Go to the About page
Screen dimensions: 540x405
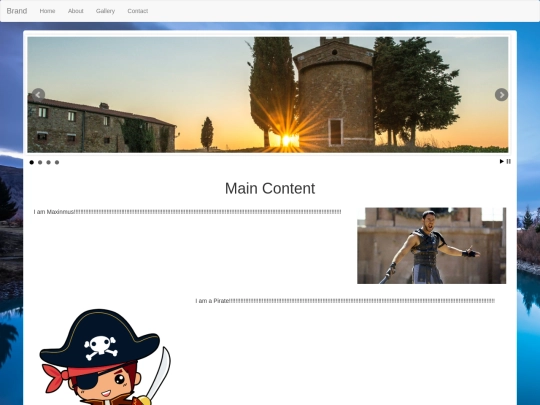coord(75,11)
